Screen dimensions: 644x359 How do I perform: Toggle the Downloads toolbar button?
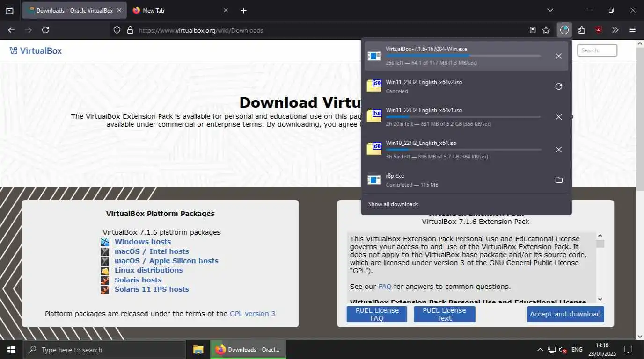pyautogui.click(x=564, y=30)
